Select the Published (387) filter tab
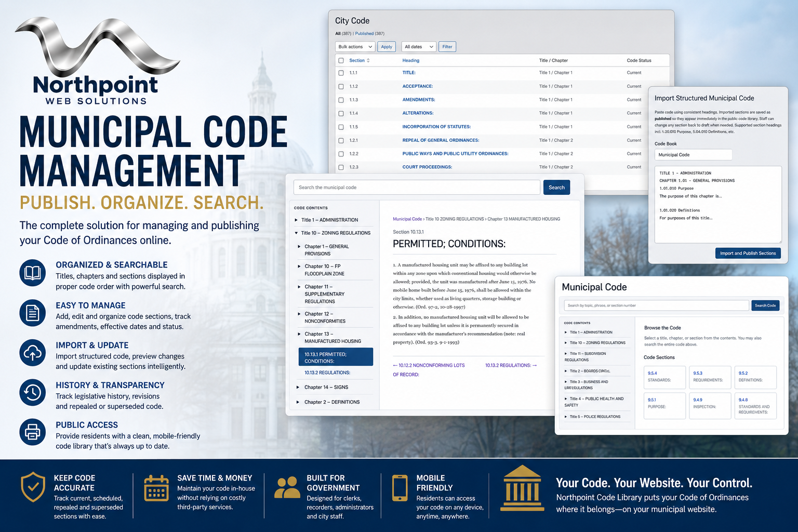Screen dimensions: 798x532 (x=370, y=34)
